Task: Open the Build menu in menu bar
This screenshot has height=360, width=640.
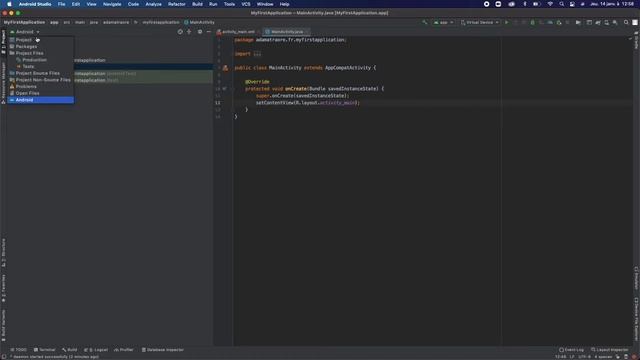Action: point(198,4)
